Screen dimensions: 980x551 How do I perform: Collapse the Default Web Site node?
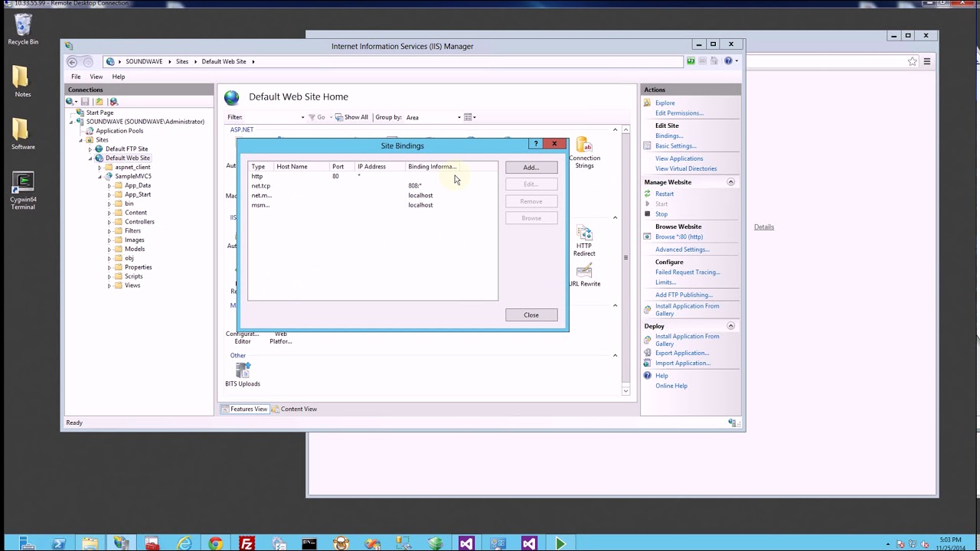click(90, 158)
